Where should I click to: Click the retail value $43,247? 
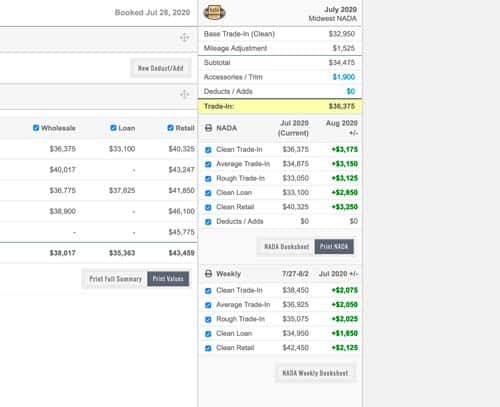coord(181,170)
